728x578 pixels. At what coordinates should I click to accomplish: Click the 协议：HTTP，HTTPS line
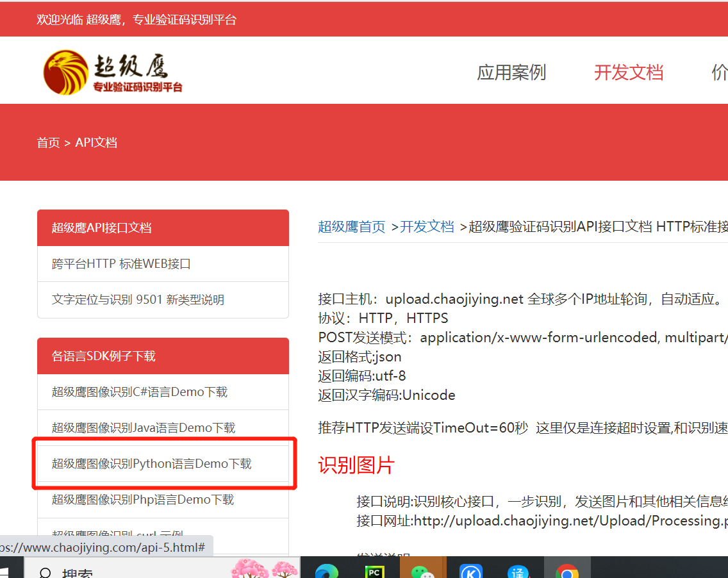pyautogui.click(x=383, y=318)
